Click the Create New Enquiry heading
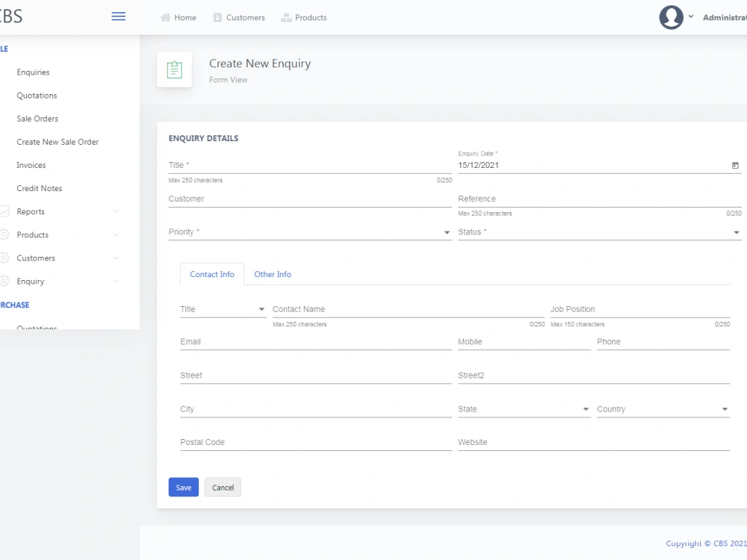 click(x=260, y=63)
